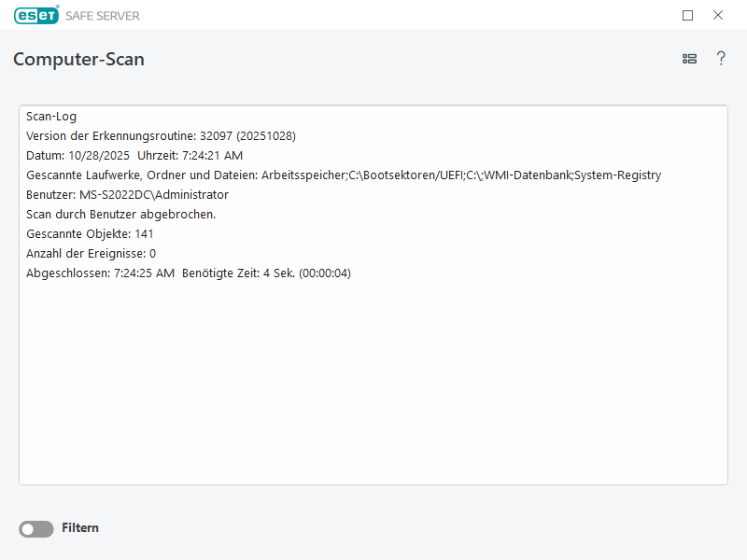Select the 'Anzahl der Ereignisse: 0' line

[91, 253]
